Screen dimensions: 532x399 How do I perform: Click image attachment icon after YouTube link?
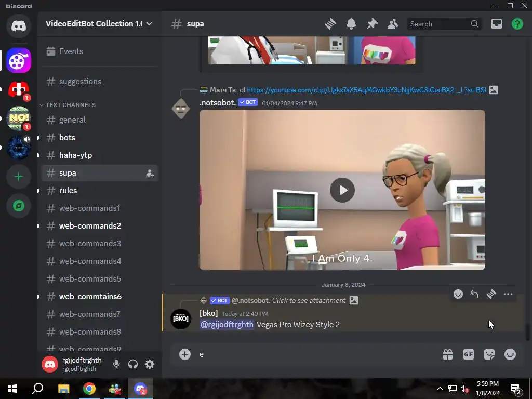click(494, 90)
